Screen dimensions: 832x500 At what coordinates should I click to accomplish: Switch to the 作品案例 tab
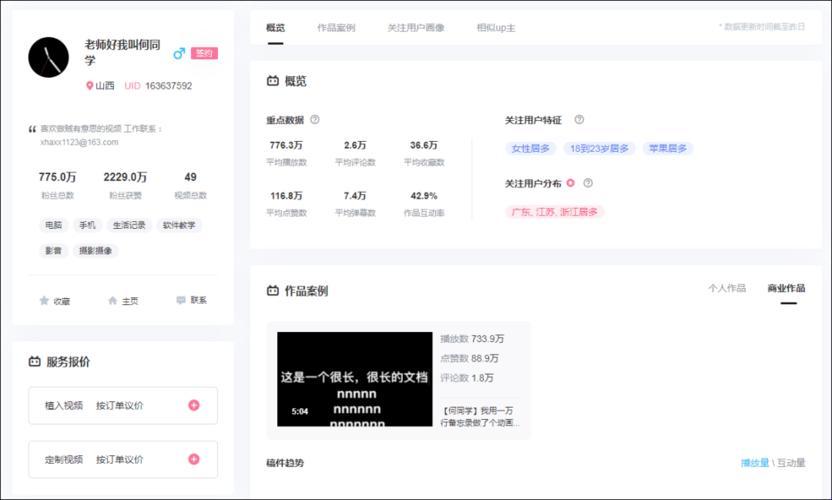(x=336, y=28)
